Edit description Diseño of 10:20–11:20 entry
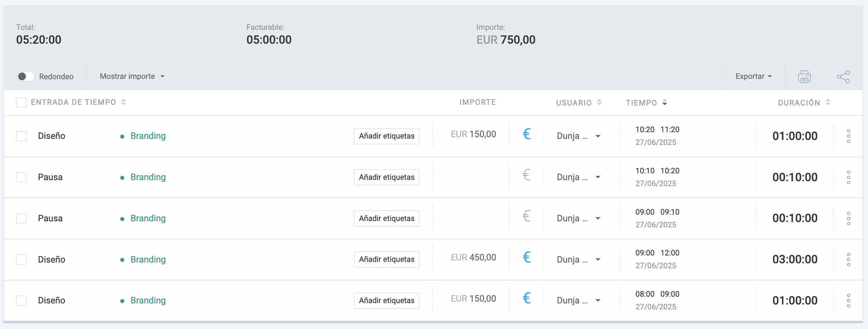 pos(51,136)
